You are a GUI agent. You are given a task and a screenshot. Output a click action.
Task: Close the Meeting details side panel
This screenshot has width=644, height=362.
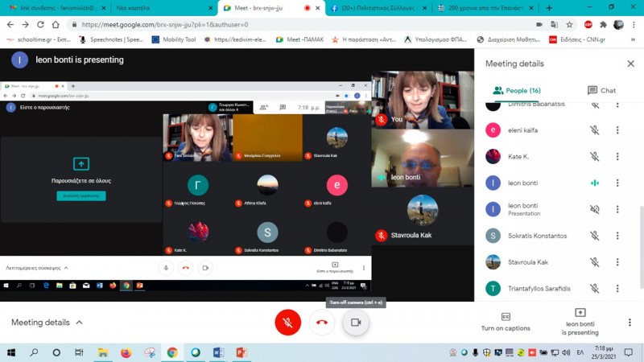coord(630,64)
